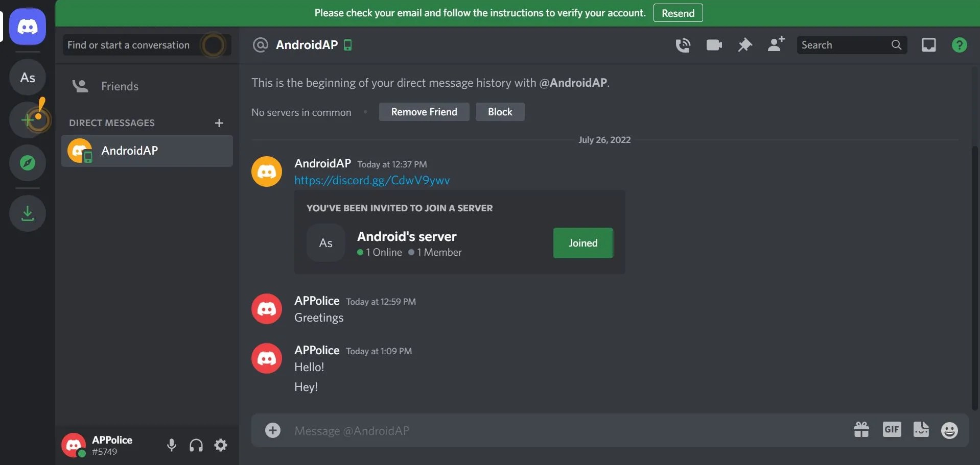
Task: Deafen audio with the headphone icon
Action: (x=196, y=445)
